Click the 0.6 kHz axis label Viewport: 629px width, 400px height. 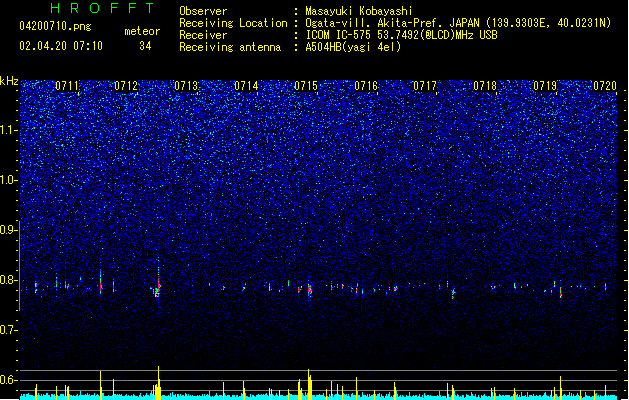[9, 380]
